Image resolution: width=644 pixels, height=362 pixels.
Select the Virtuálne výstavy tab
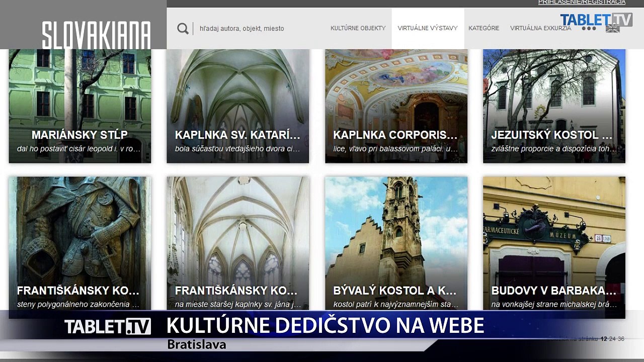(x=428, y=29)
